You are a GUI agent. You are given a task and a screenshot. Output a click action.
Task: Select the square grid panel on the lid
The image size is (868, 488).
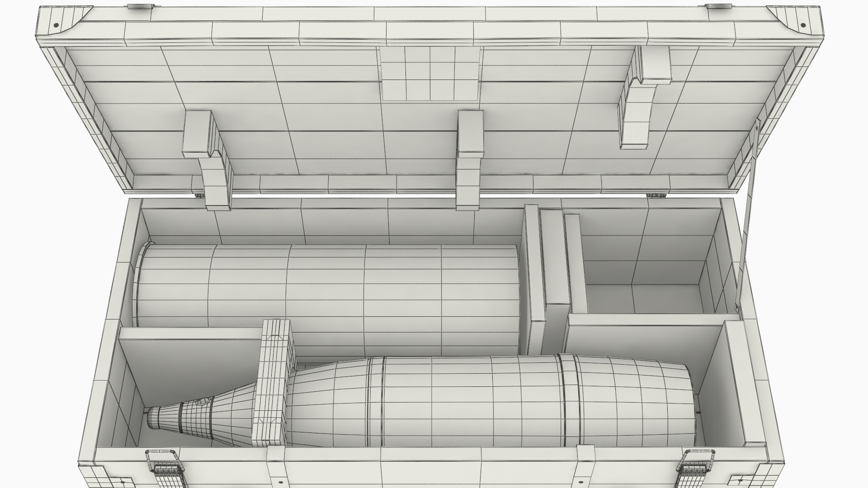coord(430,73)
